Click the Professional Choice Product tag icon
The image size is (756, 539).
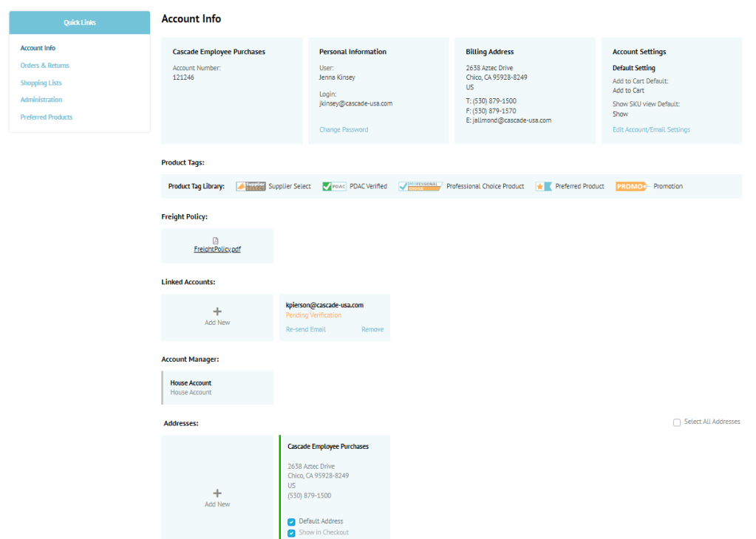coord(420,186)
